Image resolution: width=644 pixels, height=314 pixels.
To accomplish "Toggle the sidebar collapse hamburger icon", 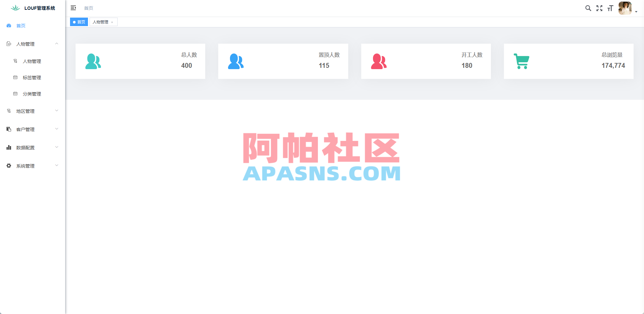I will pyautogui.click(x=73, y=8).
